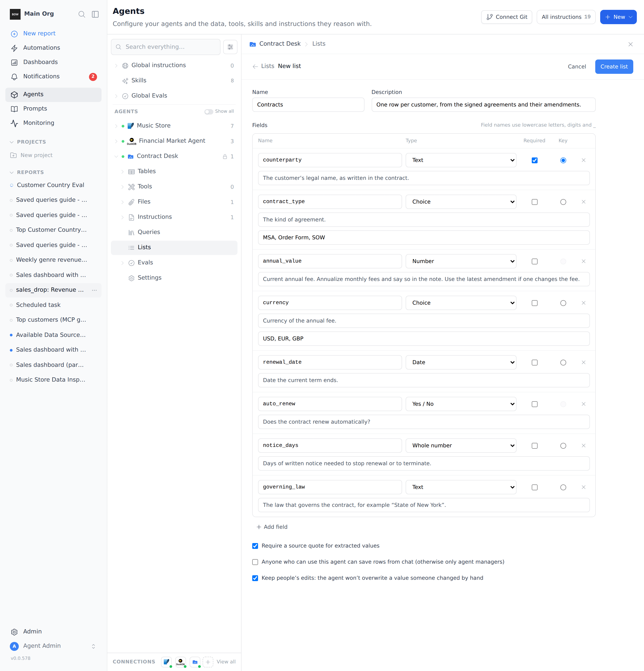The width and height of the screenshot is (644, 671).
Task: Toggle the sidebar collapse icon
Action: 95,14
